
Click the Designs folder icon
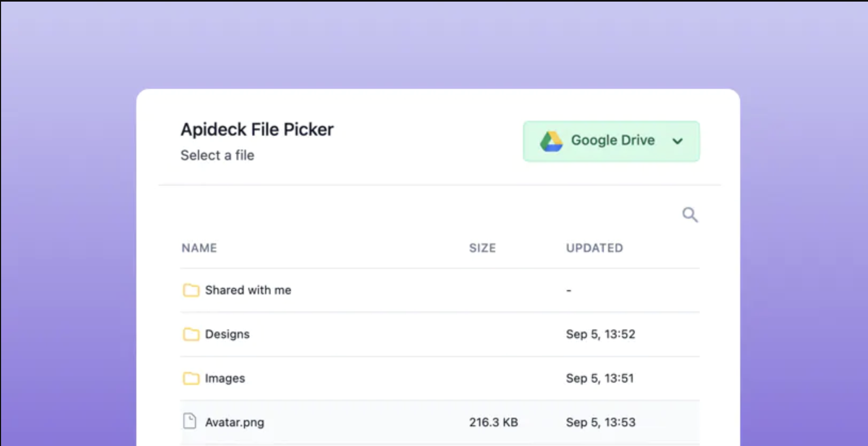coord(191,334)
